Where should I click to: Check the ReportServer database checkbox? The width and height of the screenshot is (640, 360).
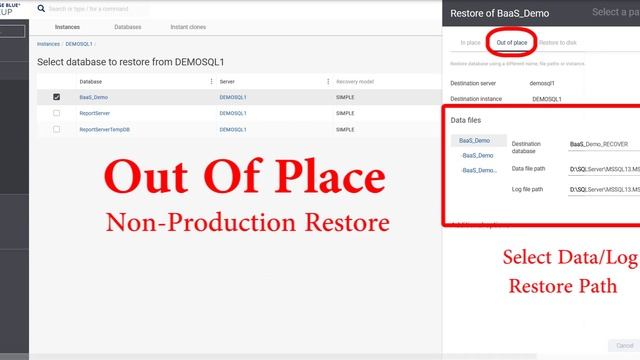[x=56, y=113]
